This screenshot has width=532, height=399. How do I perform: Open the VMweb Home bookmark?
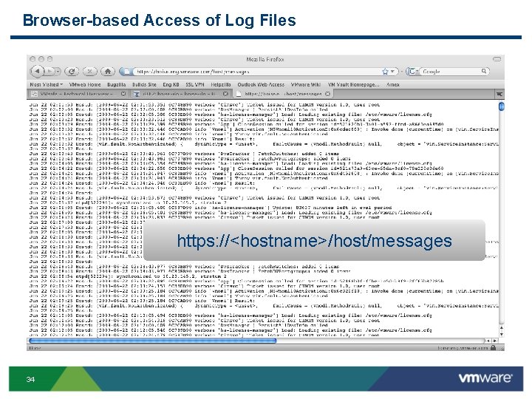(x=85, y=84)
